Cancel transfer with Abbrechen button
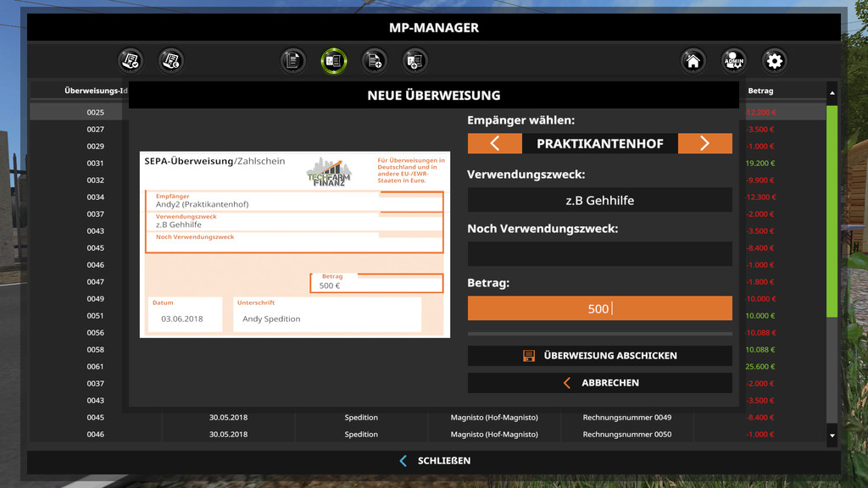The image size is (868, 488). pyautogui.click(x=599, y=383)
